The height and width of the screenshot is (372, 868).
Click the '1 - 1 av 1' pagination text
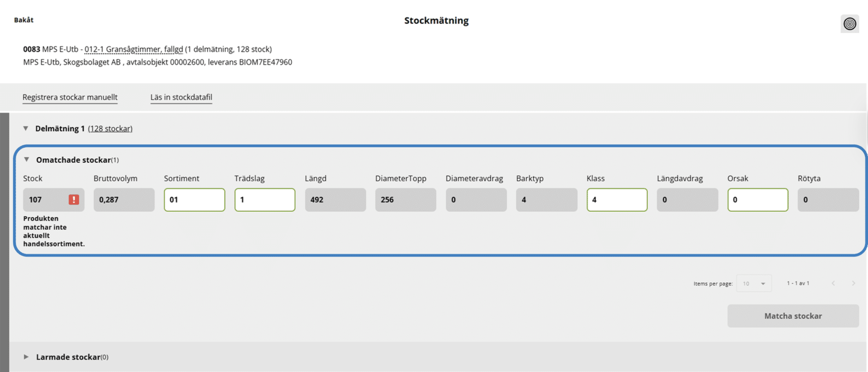[x=798, y=283]
